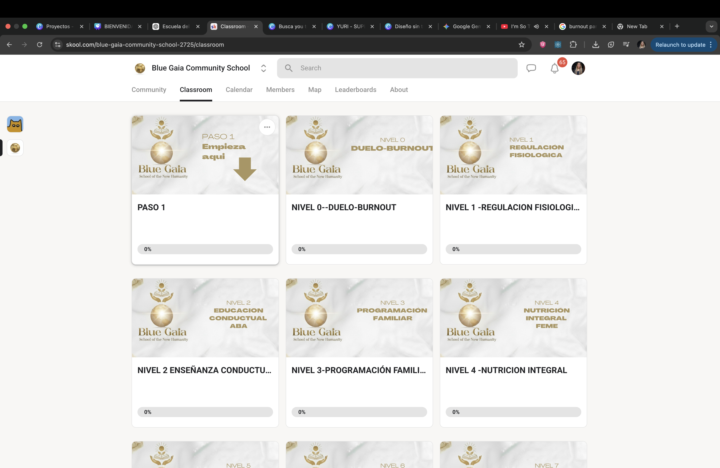Click the browser address bar URL
Viewport: 720px width, 468px height.
click(145, 45)
